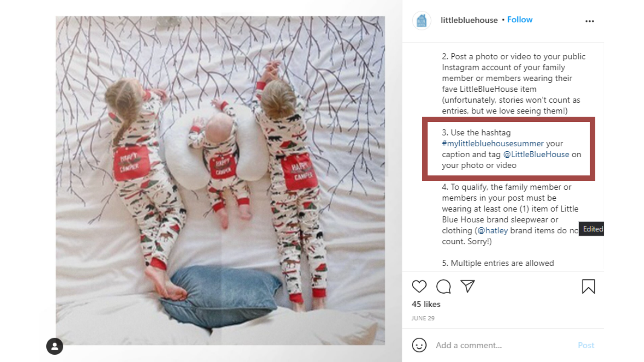This screenshot has width=644, height=362.
Task: Click the JUNE 29 date stamp
Action: click(423, 318)
